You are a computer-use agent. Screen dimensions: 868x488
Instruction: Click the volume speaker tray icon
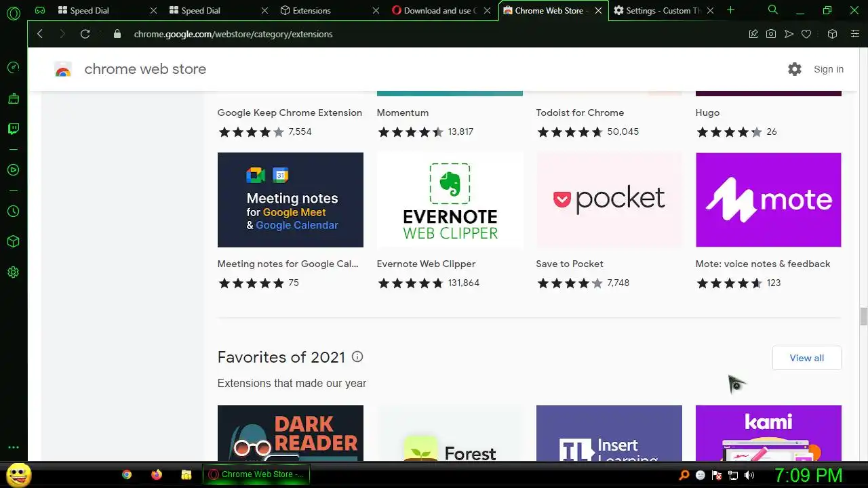(749, 475)
